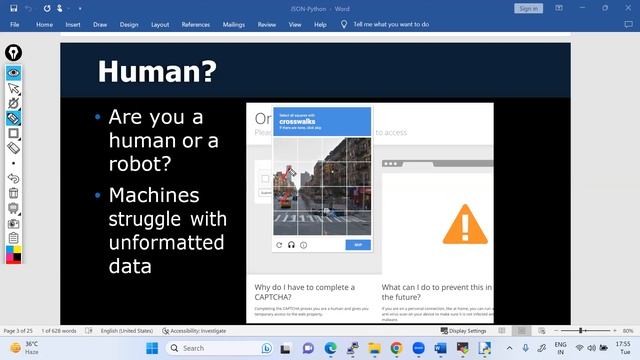
Task: Click English (United States) language indicator
Action: point(127,331)
